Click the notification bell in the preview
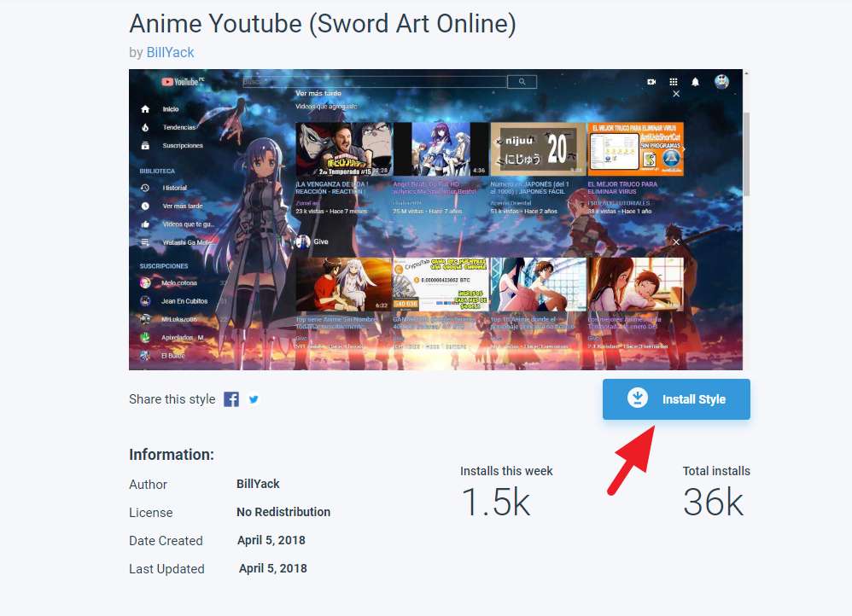This screenshot has height=616, width=852. pyautogui.click(x=695, y=82)
